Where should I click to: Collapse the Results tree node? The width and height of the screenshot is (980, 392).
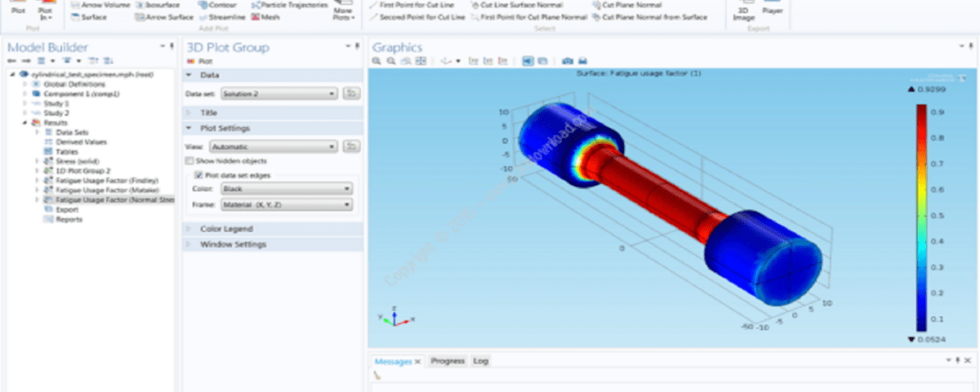coord(24,122)
